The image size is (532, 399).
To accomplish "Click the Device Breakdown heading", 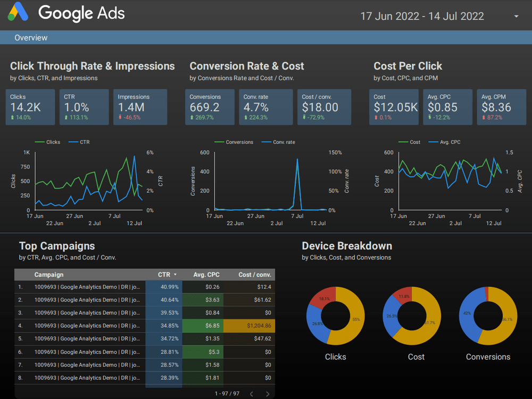I will (x=347, y=246).
